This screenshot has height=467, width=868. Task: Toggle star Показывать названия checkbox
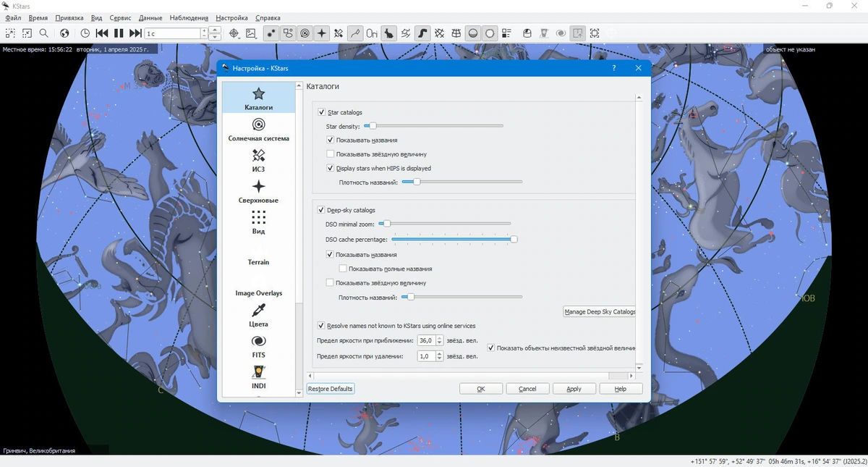point(331,140)
